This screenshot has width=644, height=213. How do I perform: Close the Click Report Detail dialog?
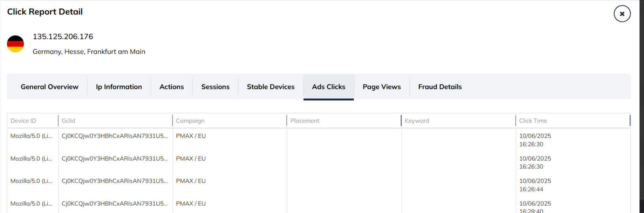click(622, 14)
